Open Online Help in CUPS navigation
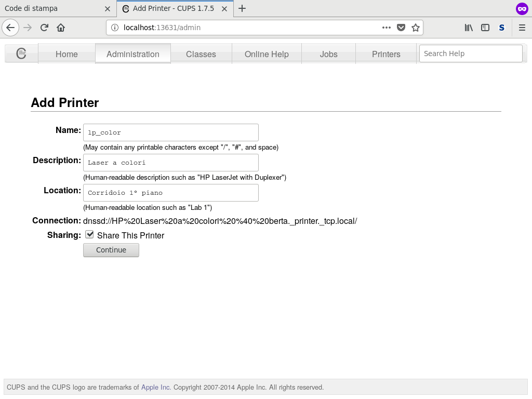Screen dimensions: 532x399 coord(267,54)
